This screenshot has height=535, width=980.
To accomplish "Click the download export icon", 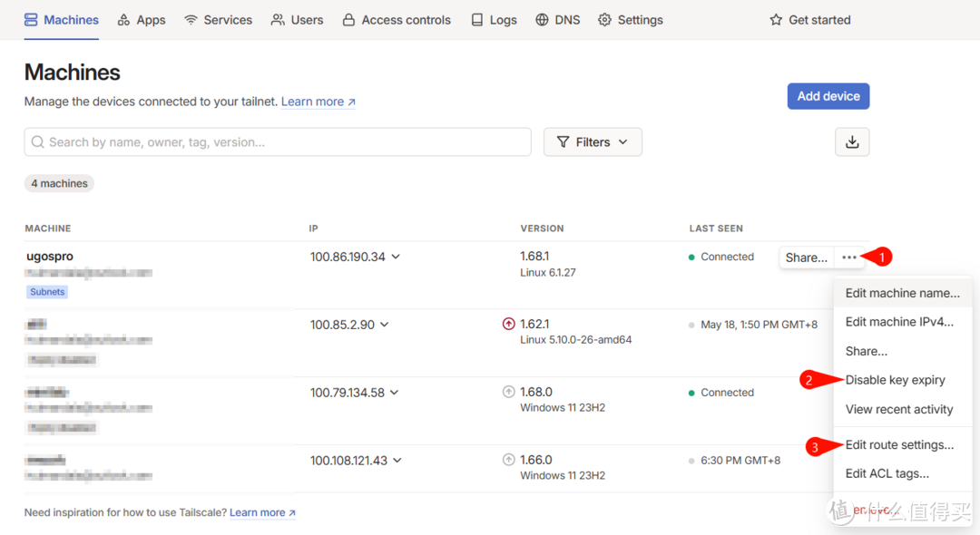I will coord(852,141).
